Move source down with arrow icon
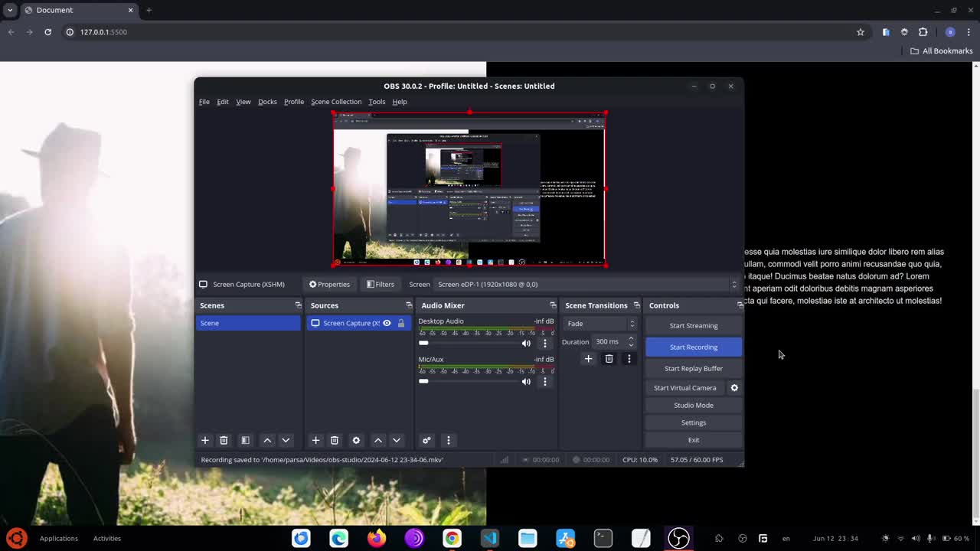Screen dimensions: 980x551 coord(397,440)
